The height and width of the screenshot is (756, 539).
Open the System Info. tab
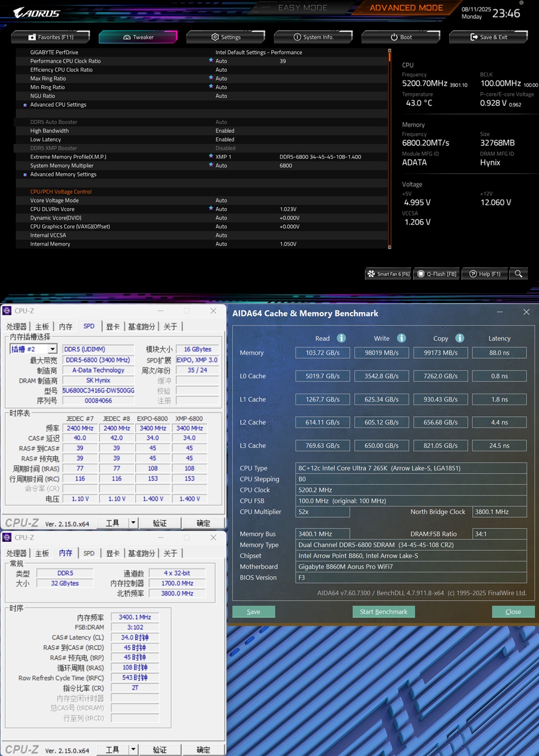[x=313, y=37]
